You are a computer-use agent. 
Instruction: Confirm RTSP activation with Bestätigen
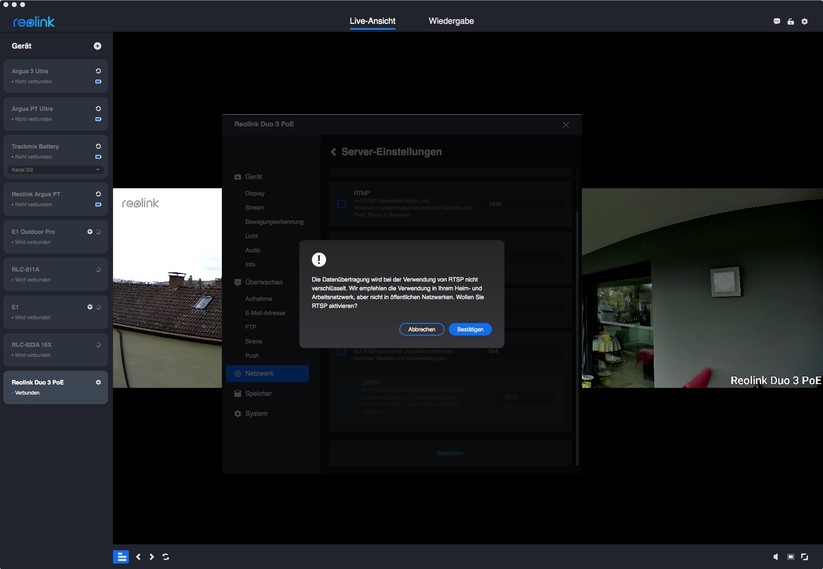pos(470,329)
